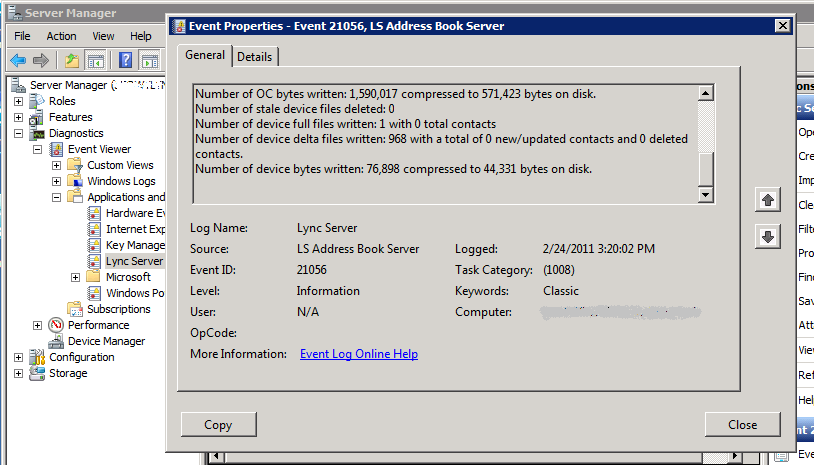Select the Device Manager icon
The image size is (814, 465).
(x=56, y=341)
